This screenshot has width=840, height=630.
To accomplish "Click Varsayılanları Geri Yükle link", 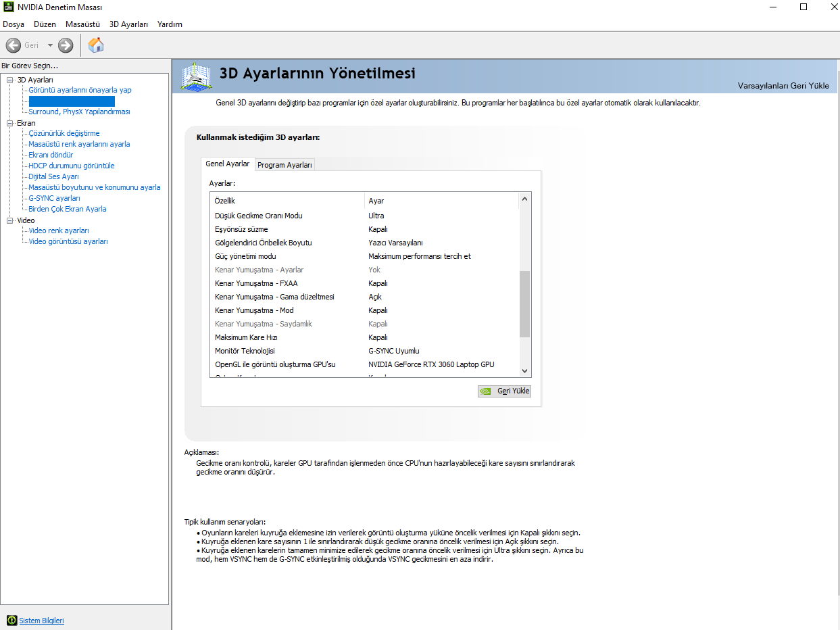I will coord(783,86).
